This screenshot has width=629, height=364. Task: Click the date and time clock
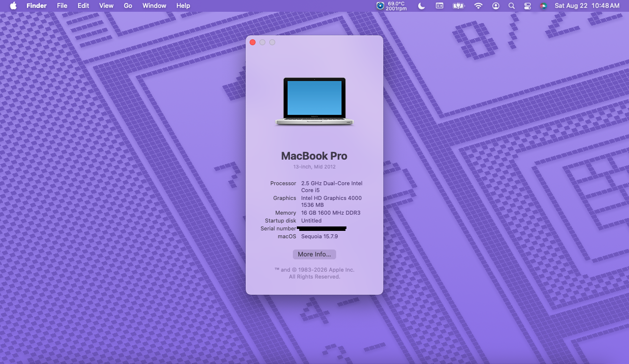click(x=587, y=6)
